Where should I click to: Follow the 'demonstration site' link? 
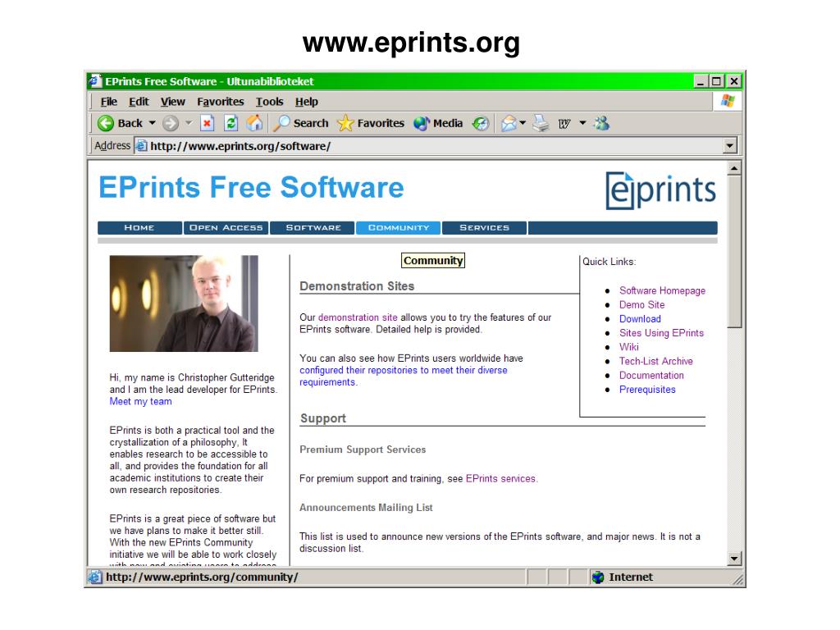(x=358, y=317)
